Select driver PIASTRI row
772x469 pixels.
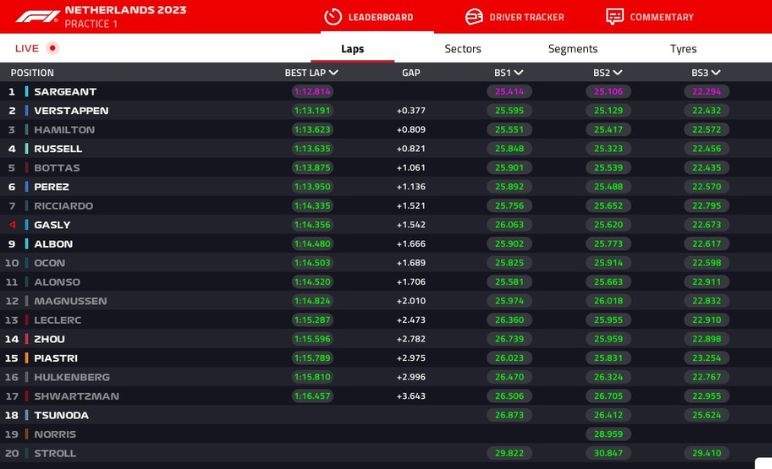[x=386, y=358]
